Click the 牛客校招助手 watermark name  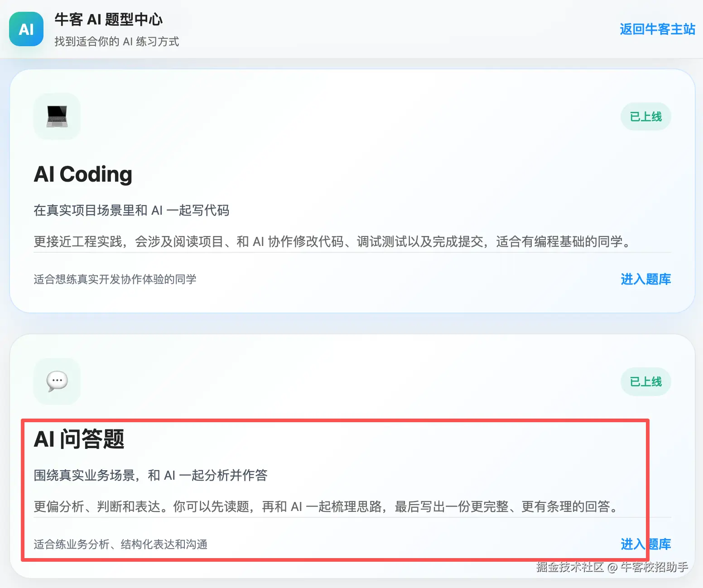coord(654,567)
